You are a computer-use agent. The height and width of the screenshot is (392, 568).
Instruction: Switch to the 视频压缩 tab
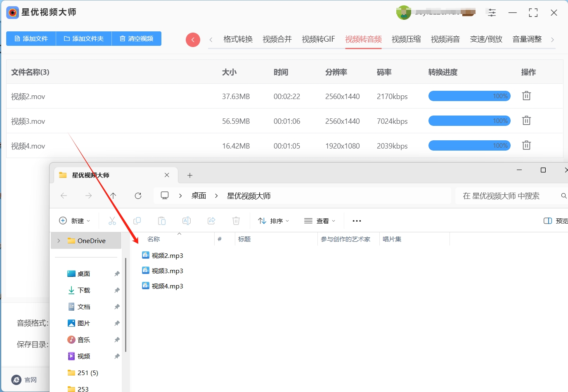[x=406, y=39]
